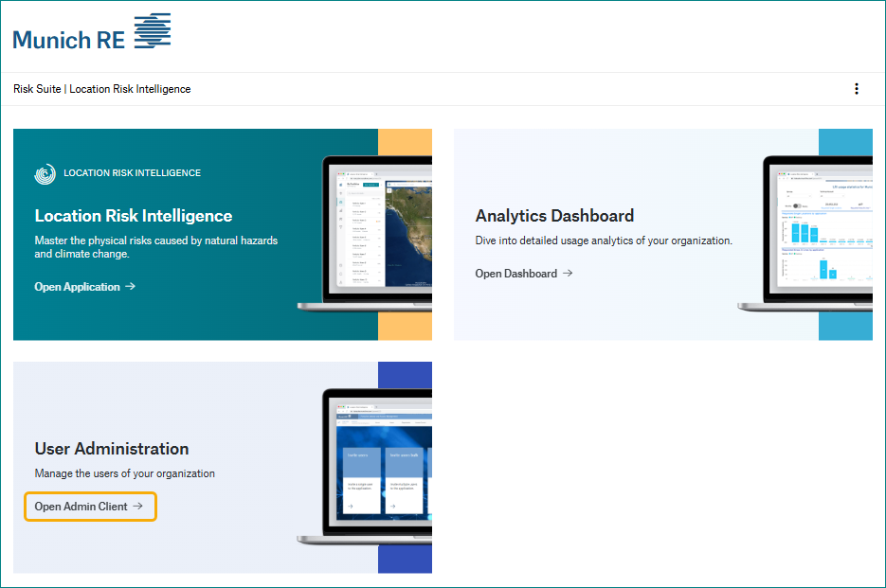Click the Location Risk Intelligence laptop map thumbnail
Screen dimensions: 886x588
(x=365, y=233)
